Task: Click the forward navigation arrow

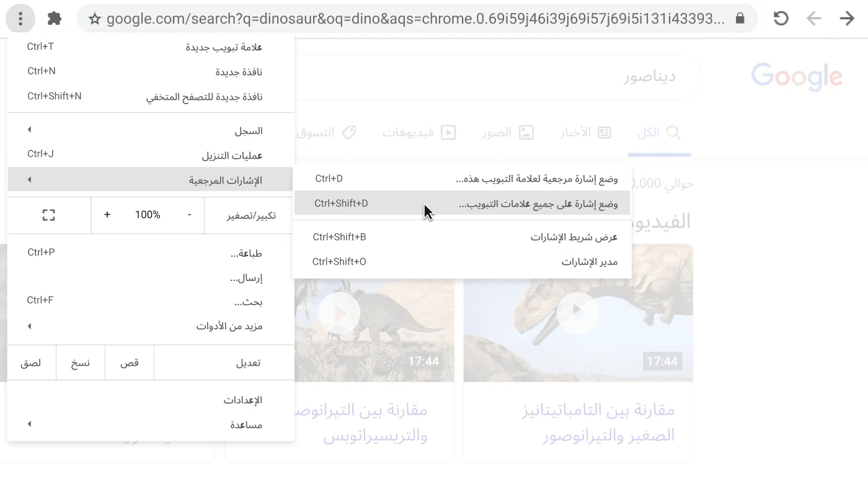Action: 847,19
